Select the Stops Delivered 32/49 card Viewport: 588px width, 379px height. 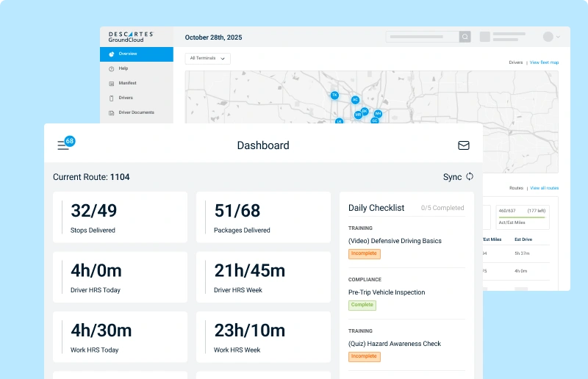click(120, 217)
